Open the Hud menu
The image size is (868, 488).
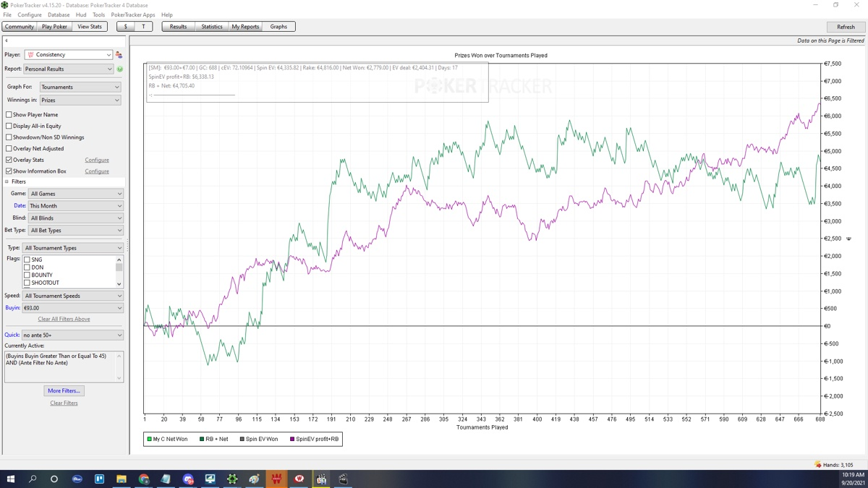(81, 14)
